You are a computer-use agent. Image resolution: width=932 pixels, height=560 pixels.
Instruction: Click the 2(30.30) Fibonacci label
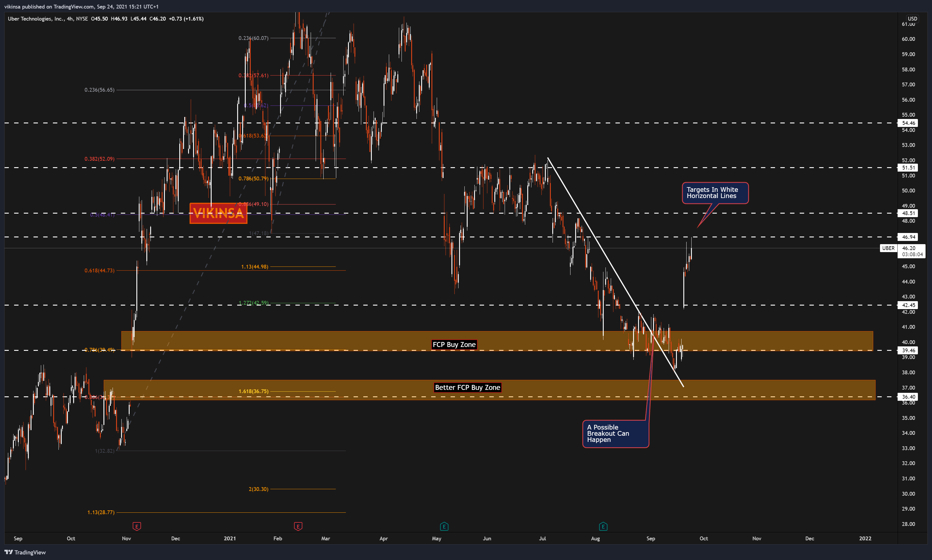coord(258,489)
